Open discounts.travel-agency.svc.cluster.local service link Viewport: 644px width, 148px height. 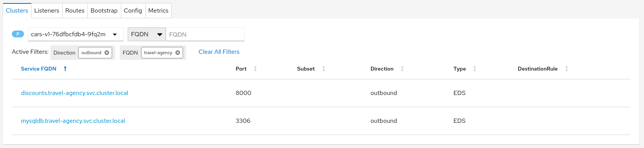(74, 93)
